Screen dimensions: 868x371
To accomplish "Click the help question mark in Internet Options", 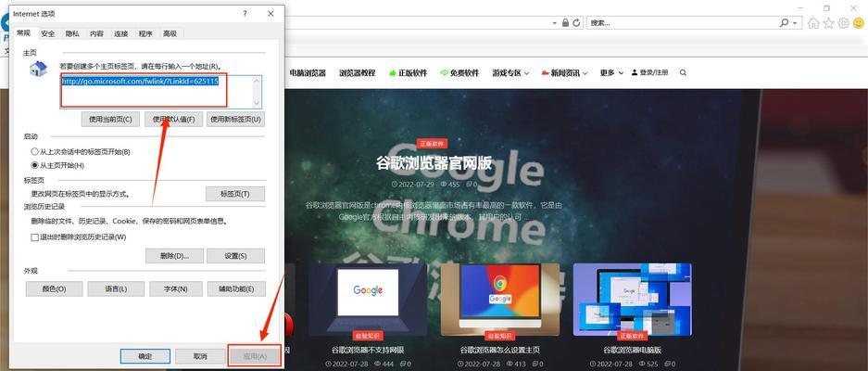I will tap(245, 13).
